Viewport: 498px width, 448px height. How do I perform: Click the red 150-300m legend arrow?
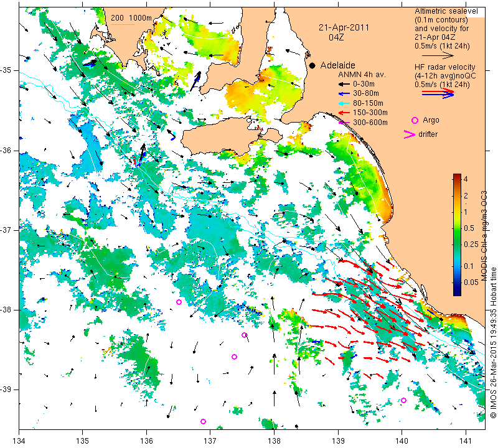point(344,113)
